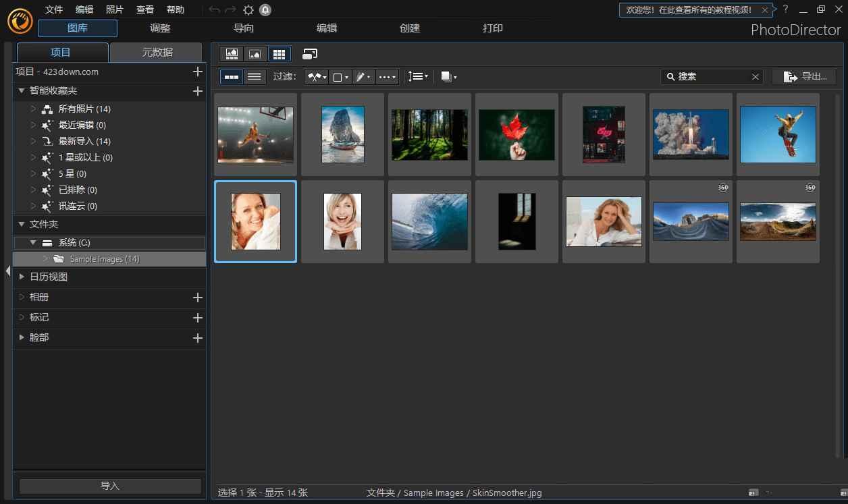Screen dimensions: 848x504
Task: Dismiss the 欢迎 tutorial notification bar
Action: pyautogui.click(x=764, y=10)
